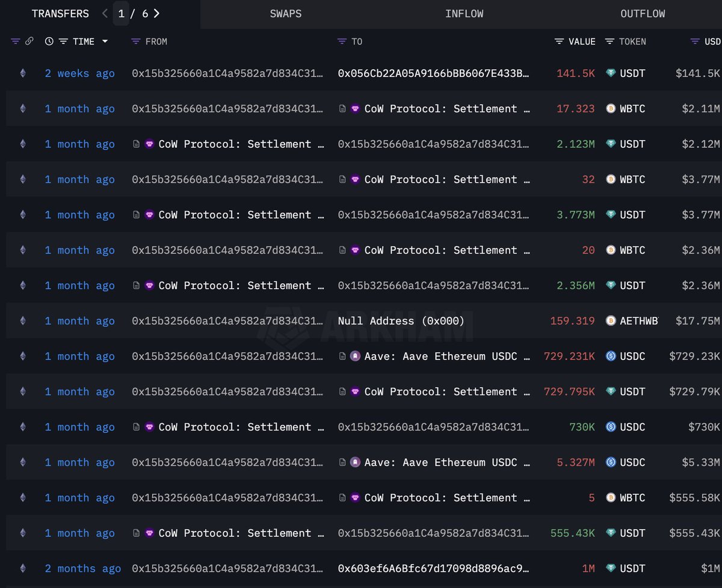Click the clock icon beside TIME
This screenshot has width=722, height=588.
point(49,41)
